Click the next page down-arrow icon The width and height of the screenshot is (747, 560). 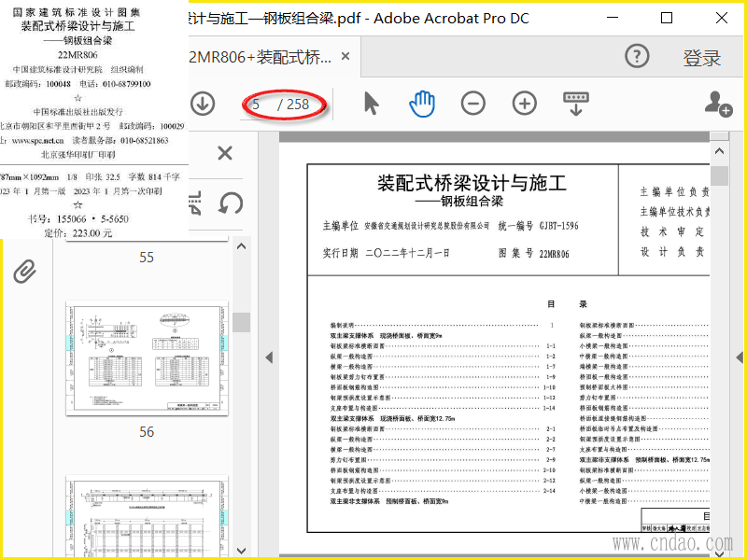[x=203, y=104]
